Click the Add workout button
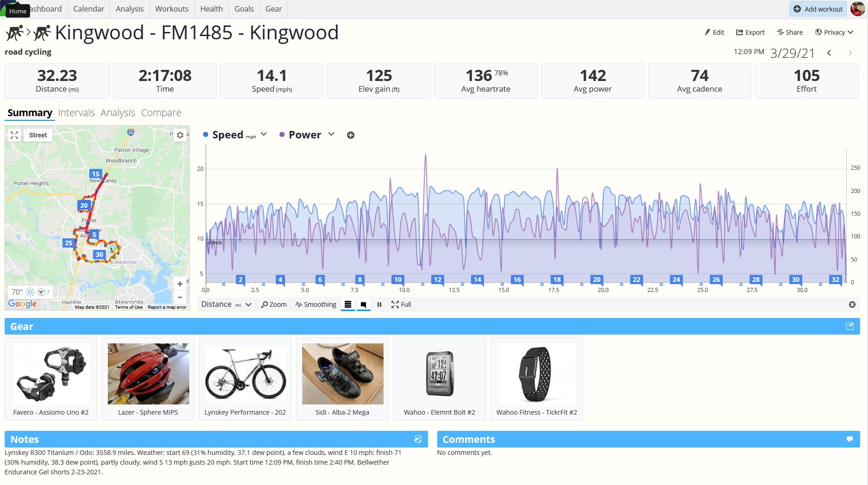Screen dimensions: 868x485 click(x=818, y=9)
